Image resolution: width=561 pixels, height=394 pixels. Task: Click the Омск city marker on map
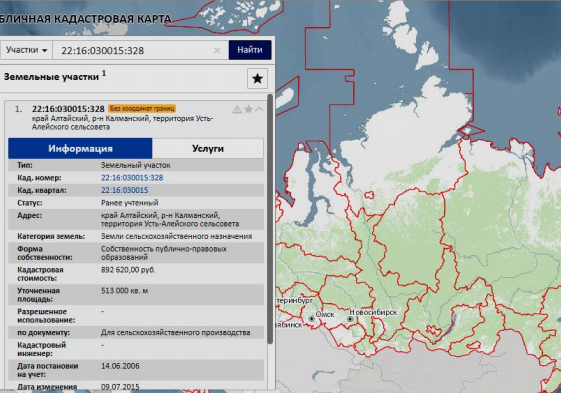[312, 318]
